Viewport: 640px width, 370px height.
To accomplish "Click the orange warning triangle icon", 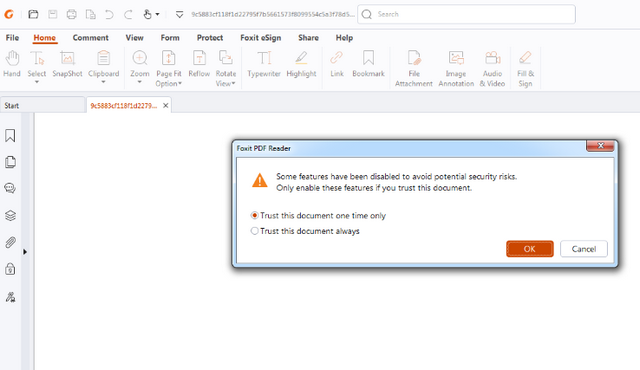I will pos(260,180).
